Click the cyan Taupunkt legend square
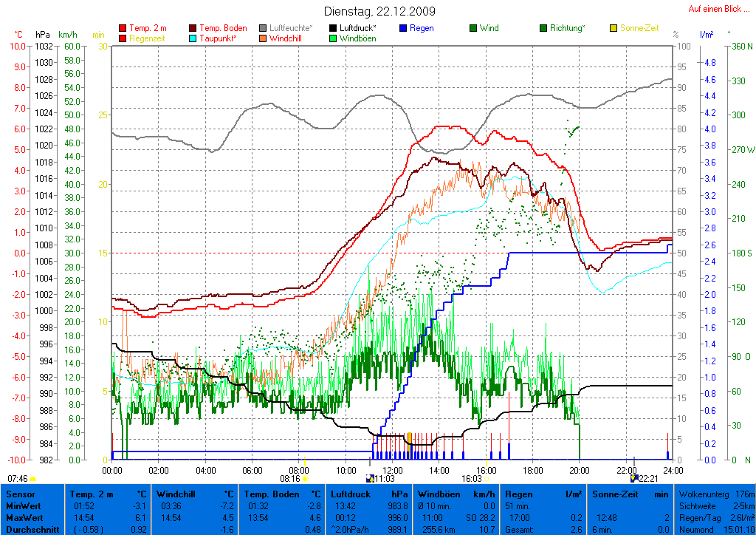 coord(193,38)
